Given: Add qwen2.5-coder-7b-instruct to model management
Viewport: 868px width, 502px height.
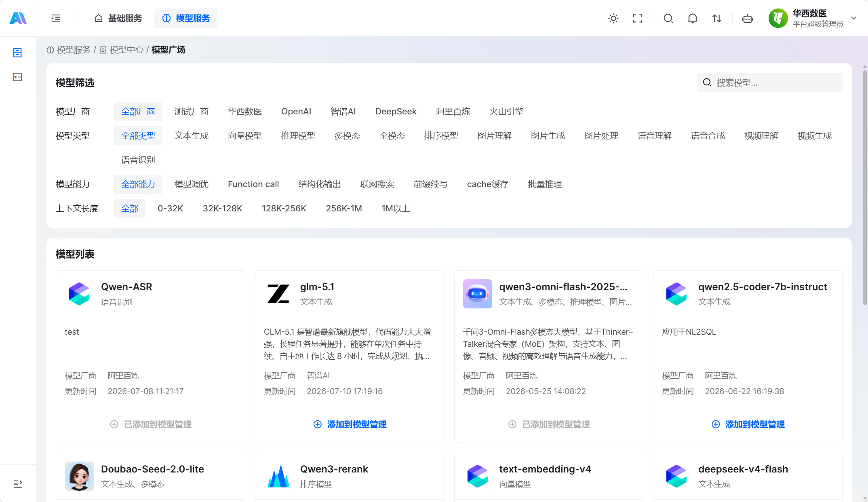Looking at the screenshot, I should [748, 424].
